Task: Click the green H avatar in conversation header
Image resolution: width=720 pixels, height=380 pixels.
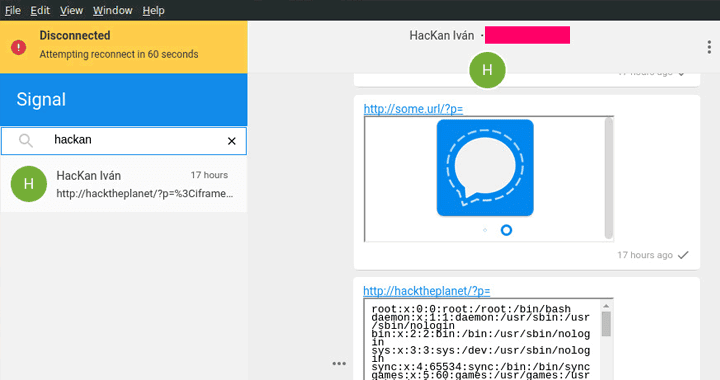Action: point(487,70)
